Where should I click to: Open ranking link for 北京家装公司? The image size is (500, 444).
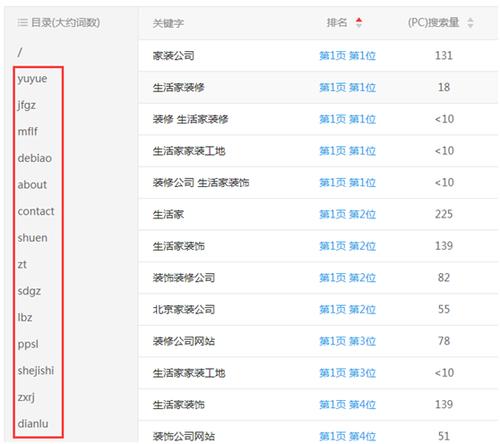point(347,309)
